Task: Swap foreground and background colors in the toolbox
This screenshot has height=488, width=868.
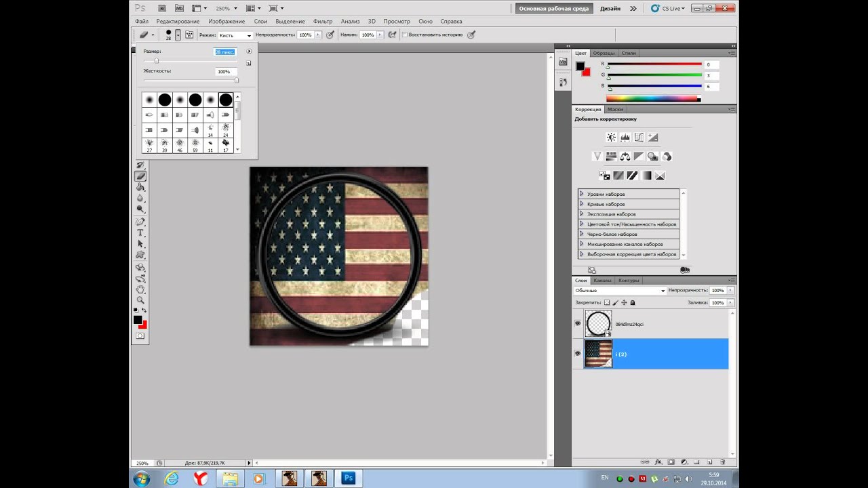Action: (144, 310)
